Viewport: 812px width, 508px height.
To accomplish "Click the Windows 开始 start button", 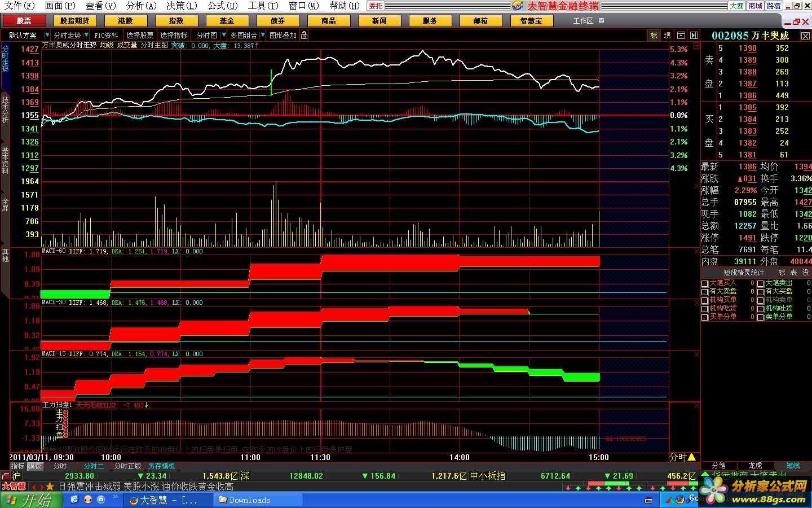I will tap(31, 500).
